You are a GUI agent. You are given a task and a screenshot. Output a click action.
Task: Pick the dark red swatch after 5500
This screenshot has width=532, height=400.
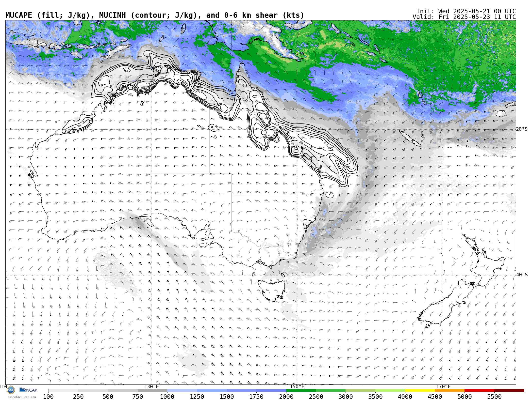[509, 391]
